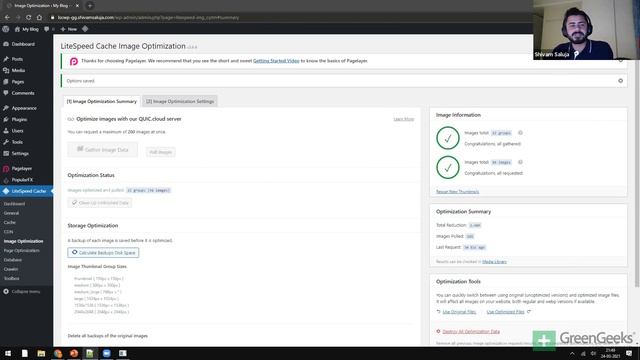Image resolution: width=640 pixels, height=360 pixels.
Task: Open the PopularFX menu
Action: tap(22, 180)
